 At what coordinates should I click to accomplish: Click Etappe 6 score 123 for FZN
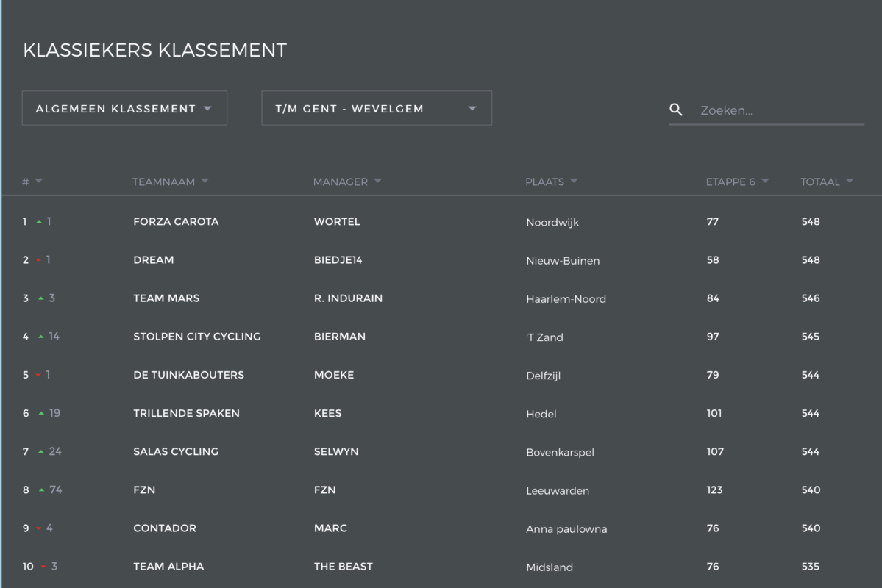pos(714,490)
